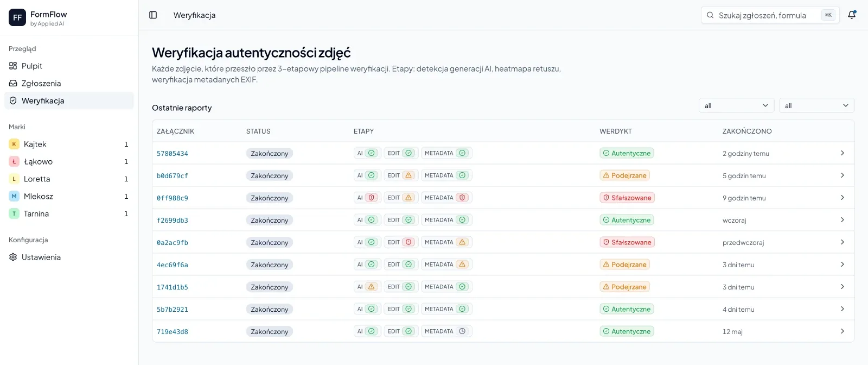The image size is (868, 365).
Task: Open attachment link 0ff988c9
Action: coord(173,198)
